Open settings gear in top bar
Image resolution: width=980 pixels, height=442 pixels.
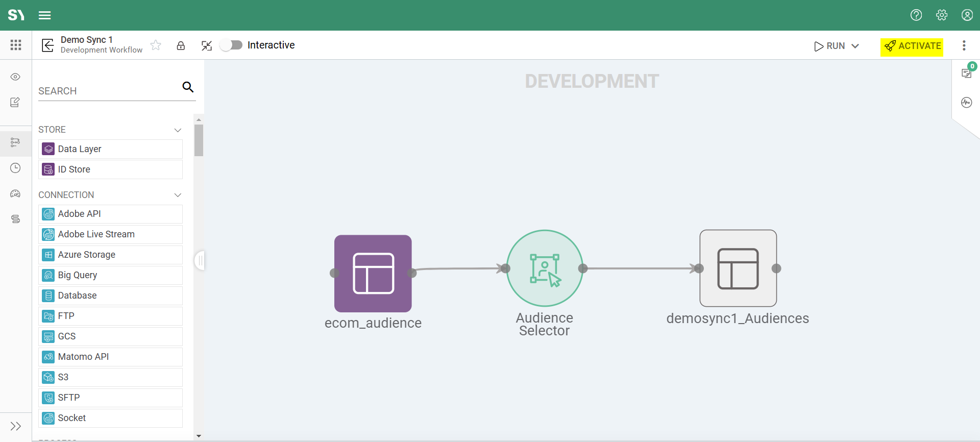click(x=942, y=15)
